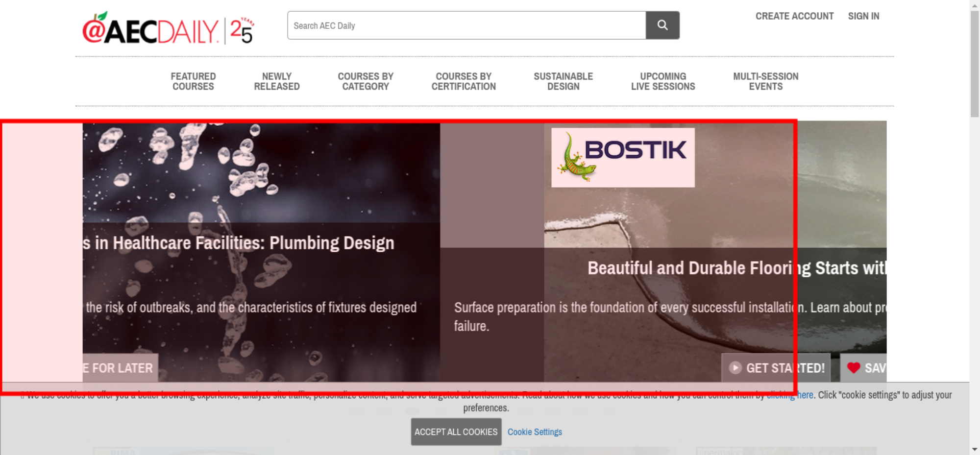Image resolution: width=980 pixels, height=455 pixels.
Task: Open the Featured Courses menu
Action: coord(193,81)
